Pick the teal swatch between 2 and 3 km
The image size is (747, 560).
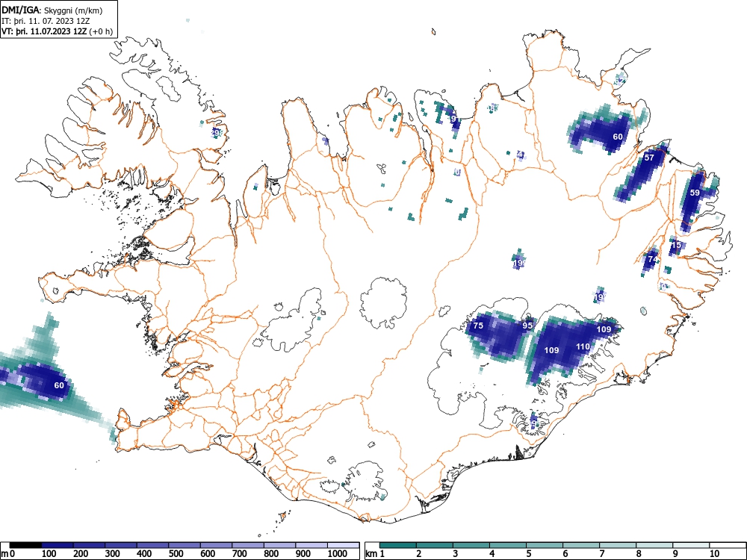[x=435, y=545]
